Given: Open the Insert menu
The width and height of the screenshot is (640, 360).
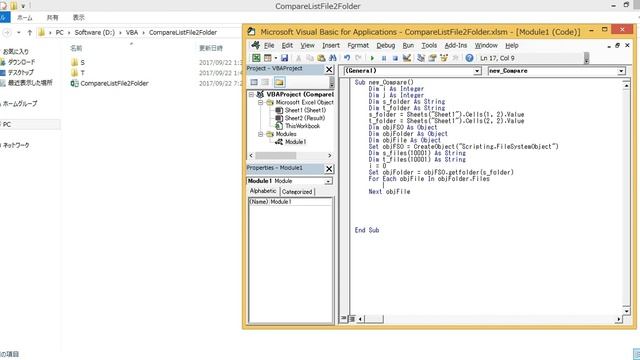Looking at the screenshot, I should pyautogui.click(x=331, y=45).
